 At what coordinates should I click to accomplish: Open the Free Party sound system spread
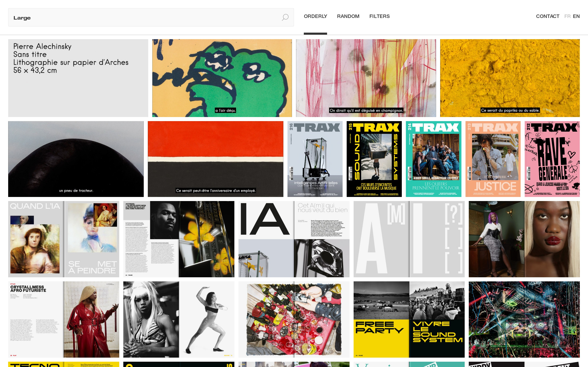pos(409,319)
